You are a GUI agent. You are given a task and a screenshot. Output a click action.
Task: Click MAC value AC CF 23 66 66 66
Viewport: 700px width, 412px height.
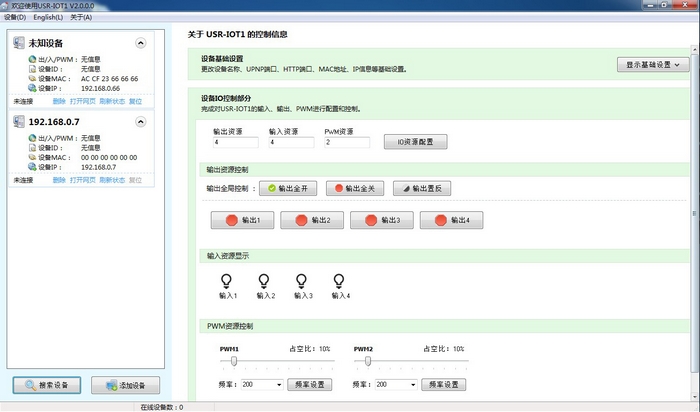click(x=109, y=79)
